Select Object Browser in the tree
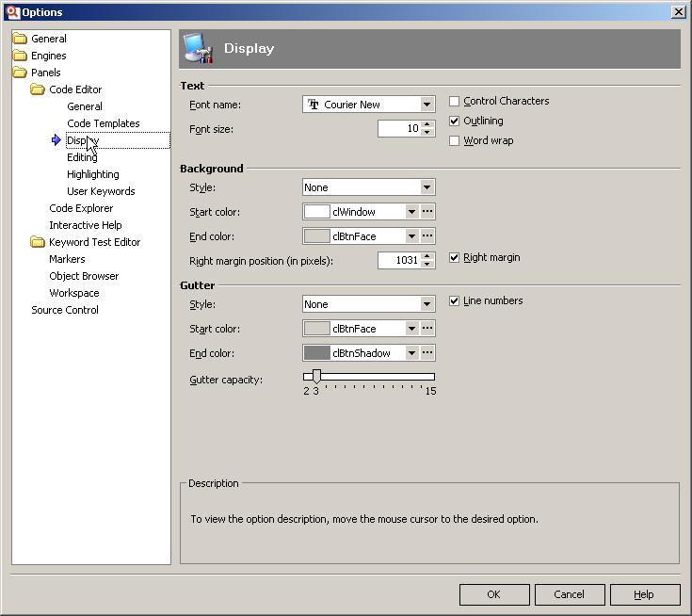692x616 pixels. point(84,276)
